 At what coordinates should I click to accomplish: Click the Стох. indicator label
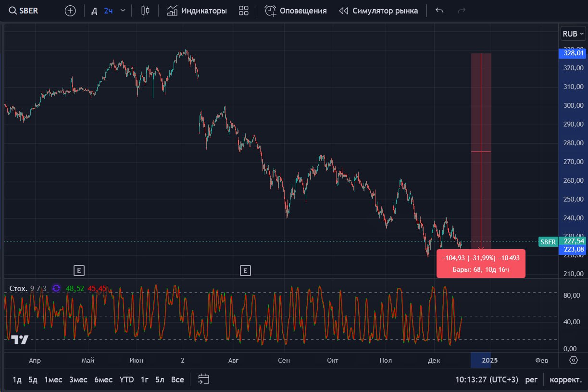click(18, 289)
